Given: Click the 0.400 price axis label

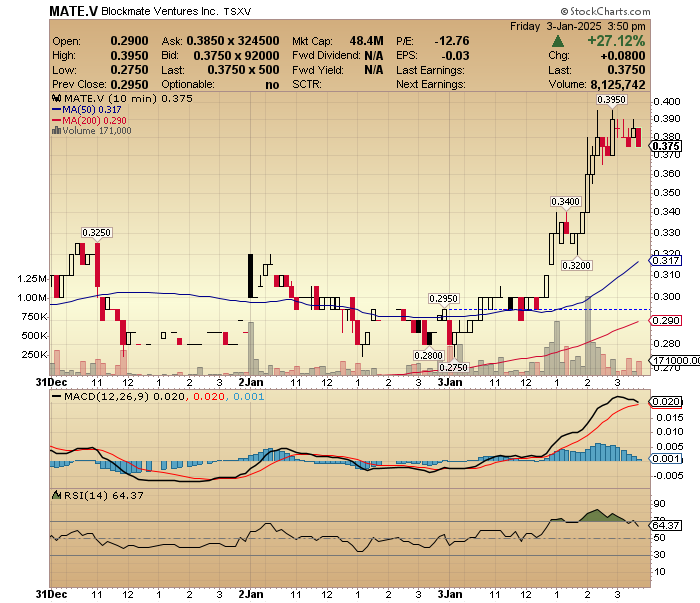Looking at the screenshot, I should coord(667,102).
